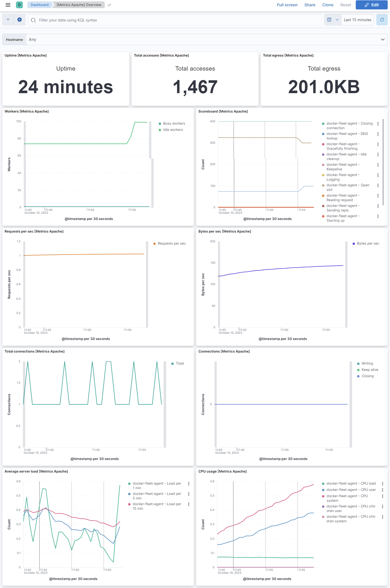Open options for Closing connection legend item
The height and width of the screenshot is (588, 390).
(378, 124)
